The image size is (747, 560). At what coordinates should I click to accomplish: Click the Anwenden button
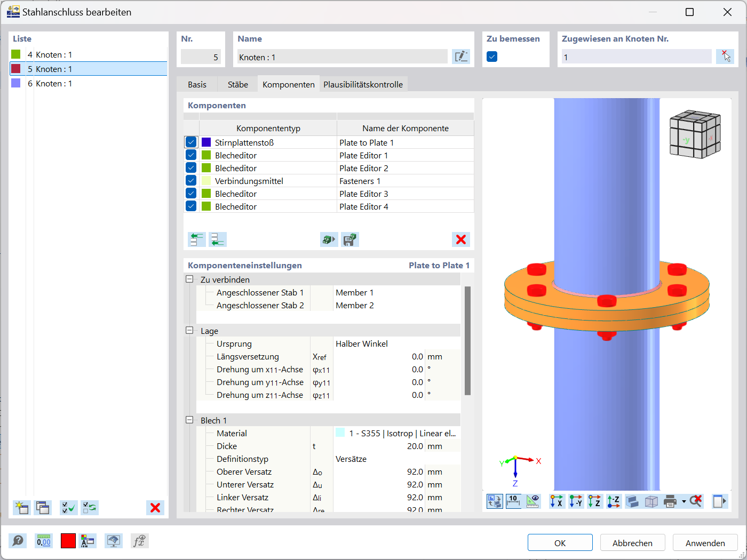pyautogui.click(x=705, y=542)
